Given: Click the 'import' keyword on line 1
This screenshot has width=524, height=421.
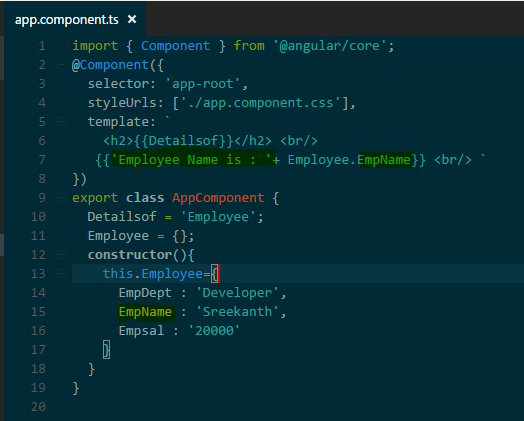Looking at the screenshot, I should tap(95, 46).
